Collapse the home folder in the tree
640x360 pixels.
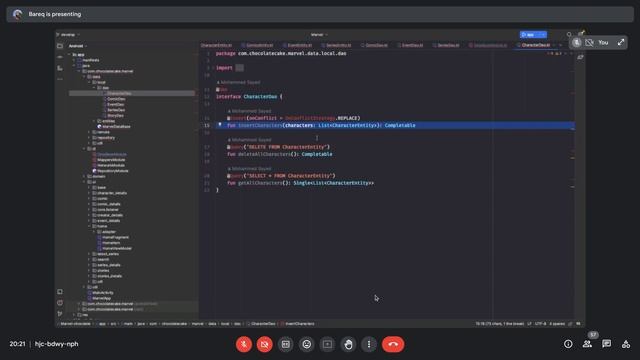click(x=89, y=226)
